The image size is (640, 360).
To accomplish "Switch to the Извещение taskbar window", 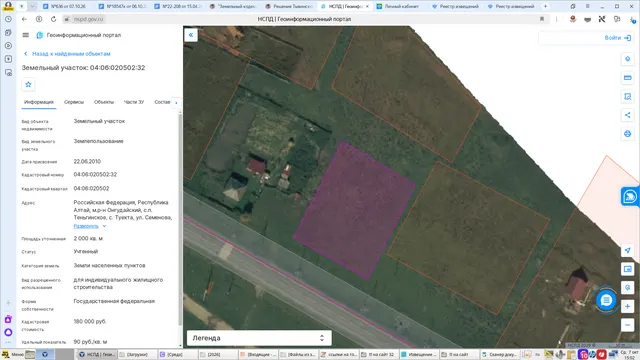I will tap(419, 354).
